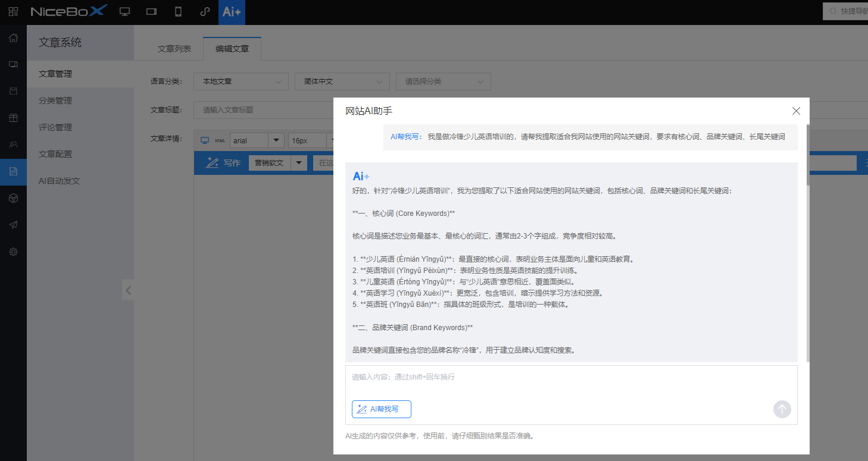The image size is (868, 461).
Task: Switch to the 文章列表 tab
Action: coord(173,49)
